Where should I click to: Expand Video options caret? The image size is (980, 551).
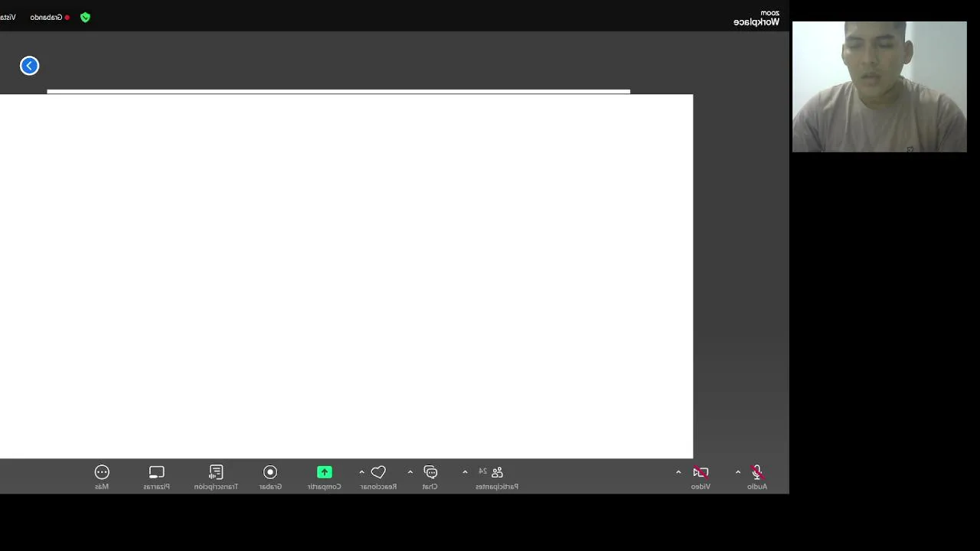click(x=678, y=472)
